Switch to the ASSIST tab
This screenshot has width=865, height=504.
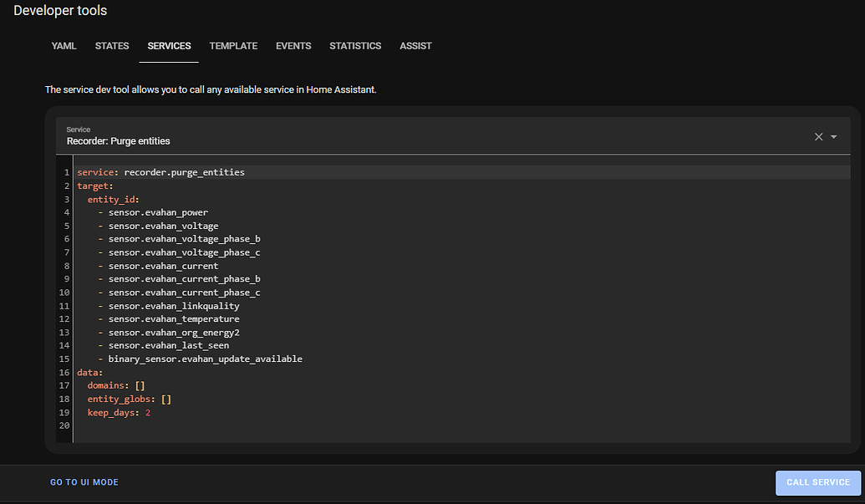click(415, 46)
